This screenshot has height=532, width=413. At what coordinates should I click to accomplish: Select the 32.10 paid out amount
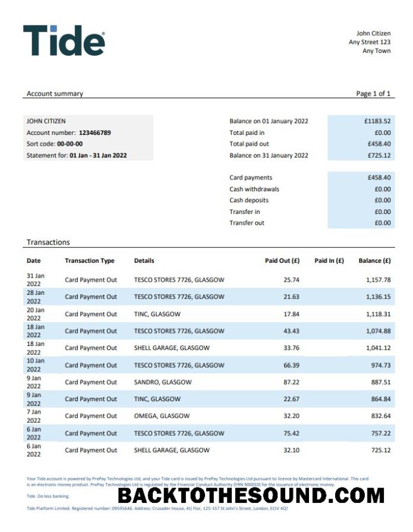[x=292, y=450]
